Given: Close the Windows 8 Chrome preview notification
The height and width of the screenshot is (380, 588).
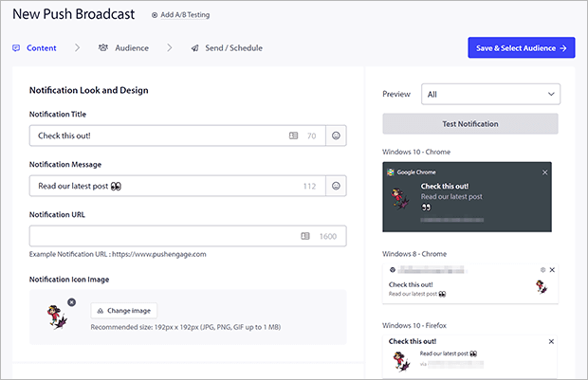Looking at the screenshot, I should point(552,270).
